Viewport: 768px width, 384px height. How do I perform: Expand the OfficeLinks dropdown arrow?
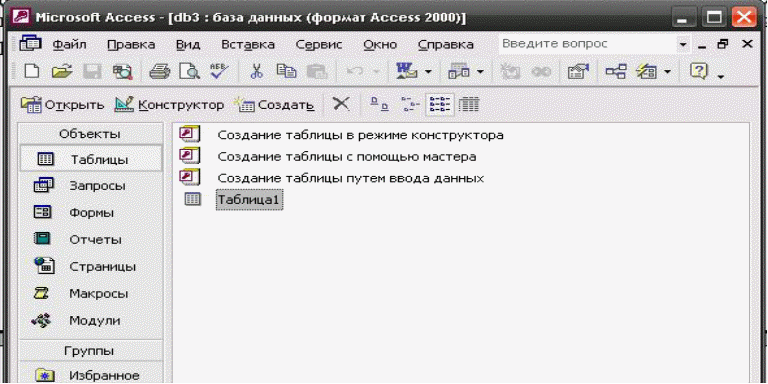[428, 72]
